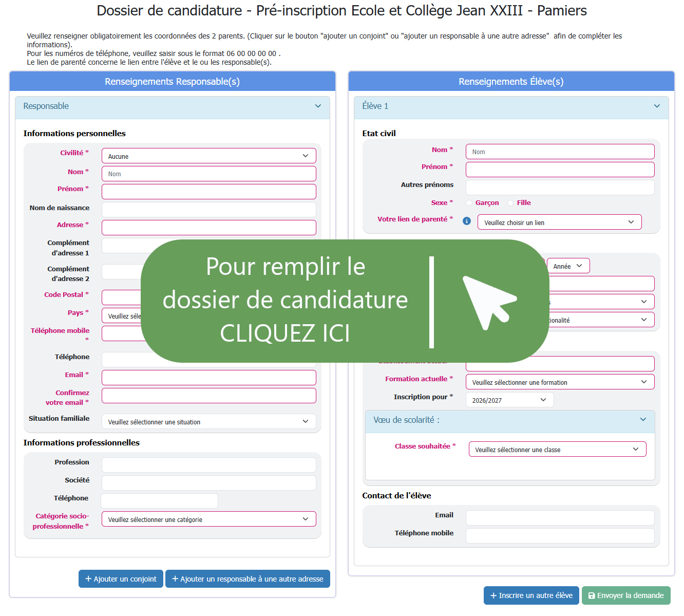Click the Ajouter un conjoint button

[121, 579]
